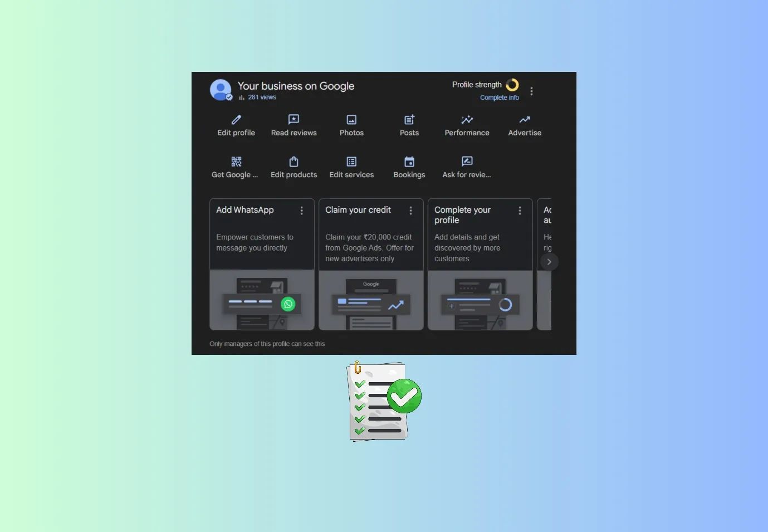Select the Photos label
Screen dimensions: 768x532
coord(351,133)
